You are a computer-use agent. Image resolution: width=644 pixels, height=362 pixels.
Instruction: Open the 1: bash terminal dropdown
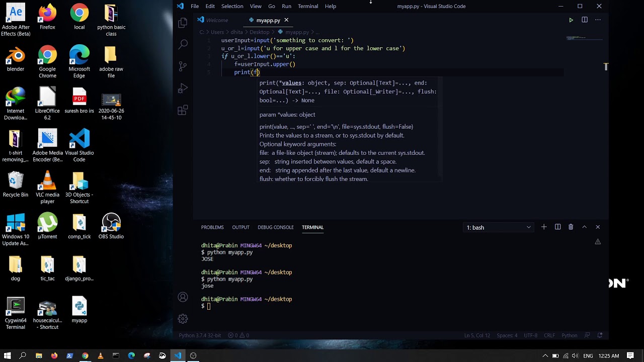pos(498,228)
